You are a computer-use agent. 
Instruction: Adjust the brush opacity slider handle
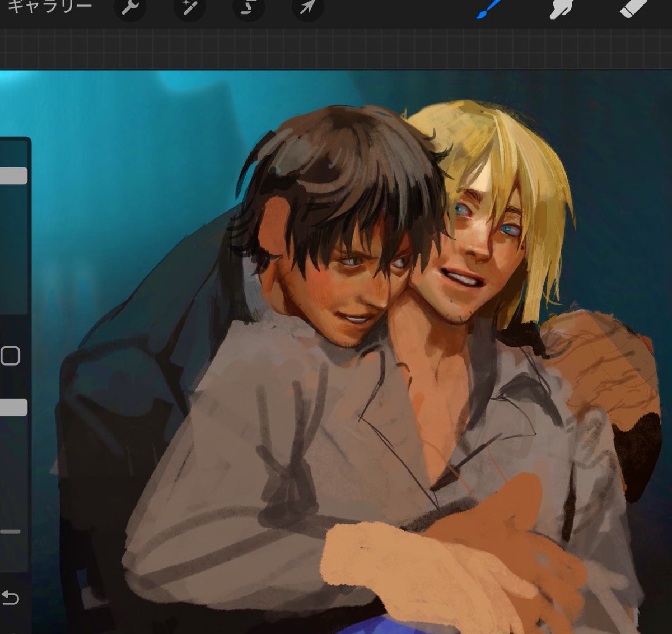(x=13, y=407)
